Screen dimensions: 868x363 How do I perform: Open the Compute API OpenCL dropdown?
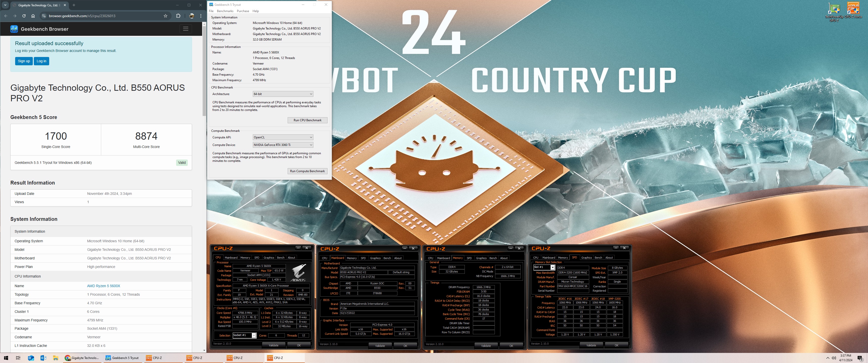click(283, 137)
